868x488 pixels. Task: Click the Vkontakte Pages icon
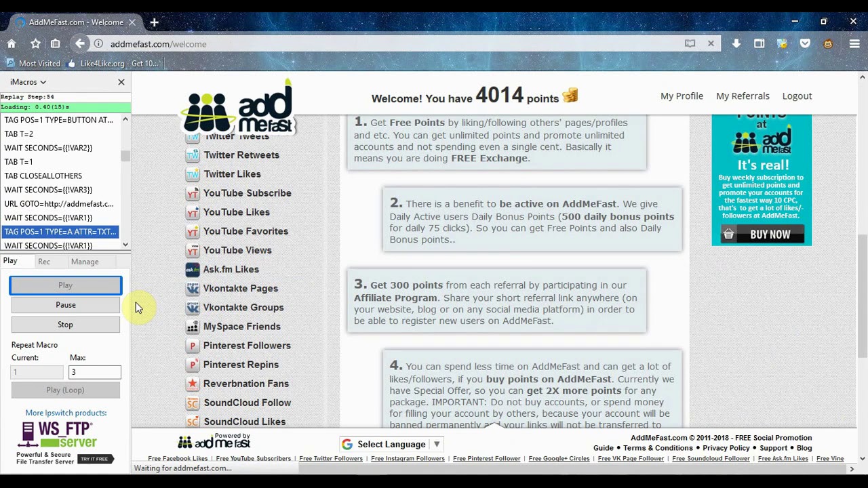pyautogui.click(x=193, y=288)
